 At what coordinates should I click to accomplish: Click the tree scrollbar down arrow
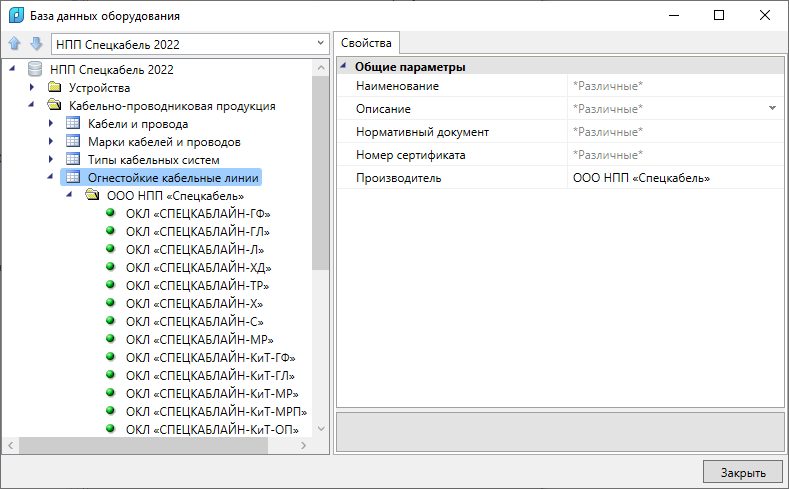coord(321,429)
